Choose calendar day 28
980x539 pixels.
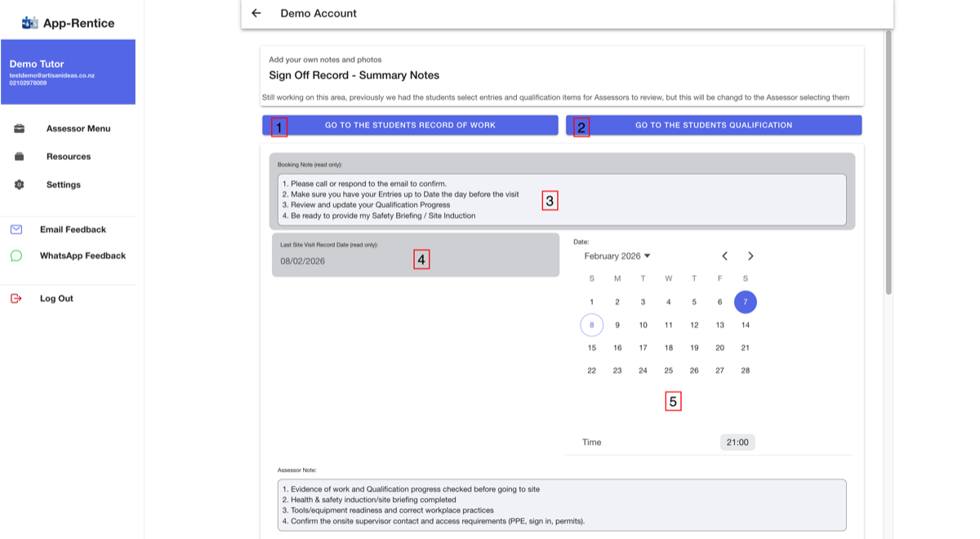(746, 371)
